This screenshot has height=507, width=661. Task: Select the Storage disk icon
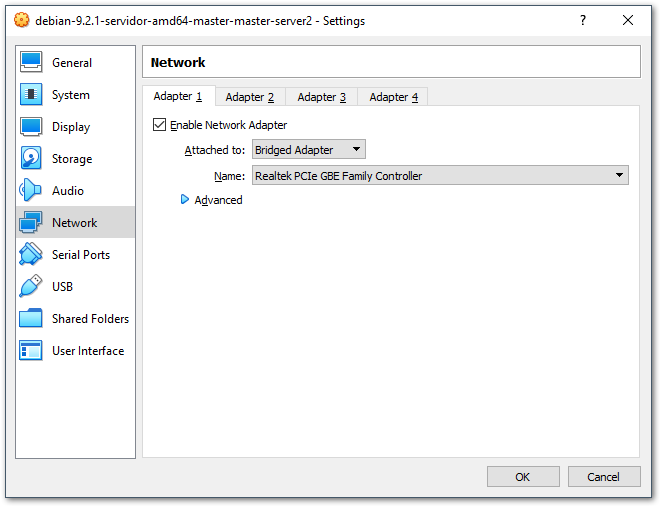click(32, 159)
